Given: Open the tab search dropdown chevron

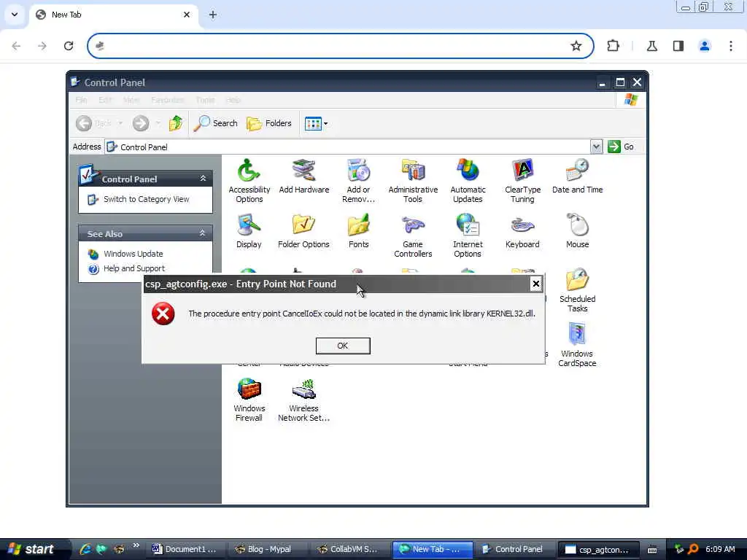Looking at the screenshot, I should coord(15,15).
